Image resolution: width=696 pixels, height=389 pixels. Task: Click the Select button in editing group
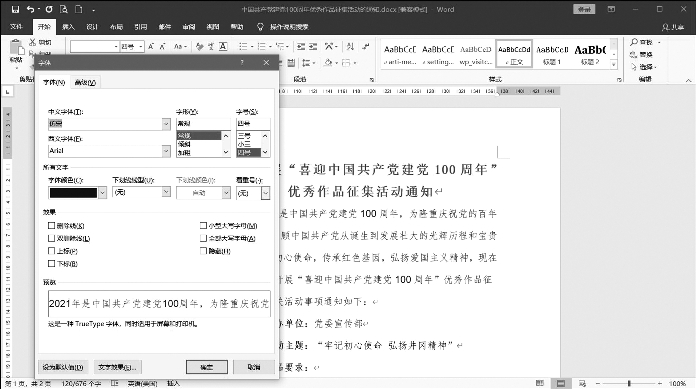(643, 67)
